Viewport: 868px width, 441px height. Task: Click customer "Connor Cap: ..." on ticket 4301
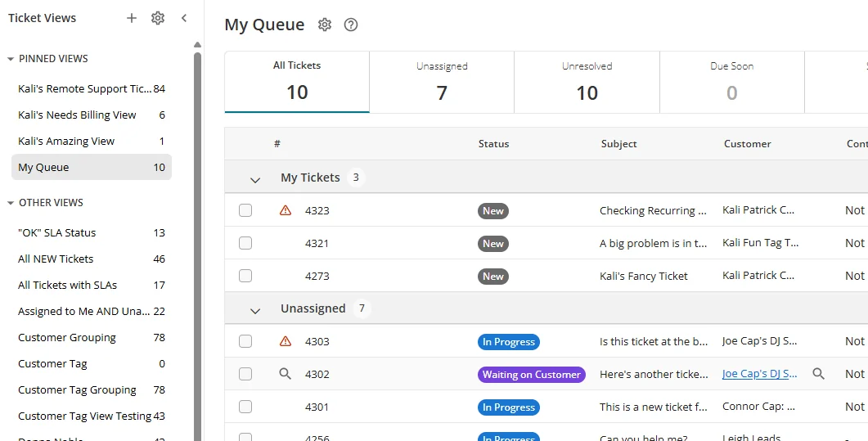(759, 407)
